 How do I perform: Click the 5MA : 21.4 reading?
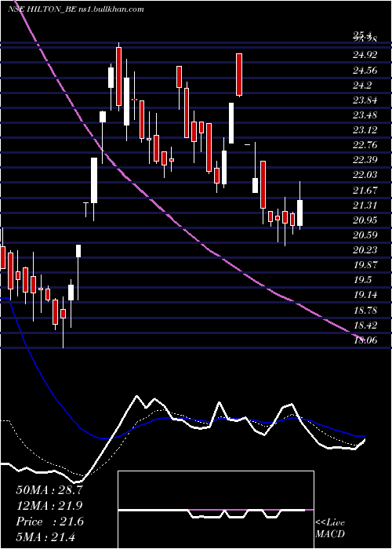(45, 536)
